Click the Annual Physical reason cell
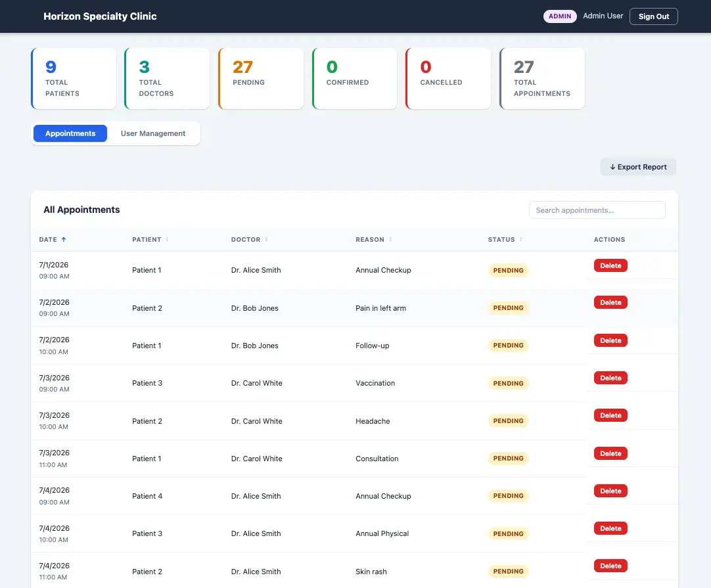Viewport: 711px width, 588px height. pos(382,533)
